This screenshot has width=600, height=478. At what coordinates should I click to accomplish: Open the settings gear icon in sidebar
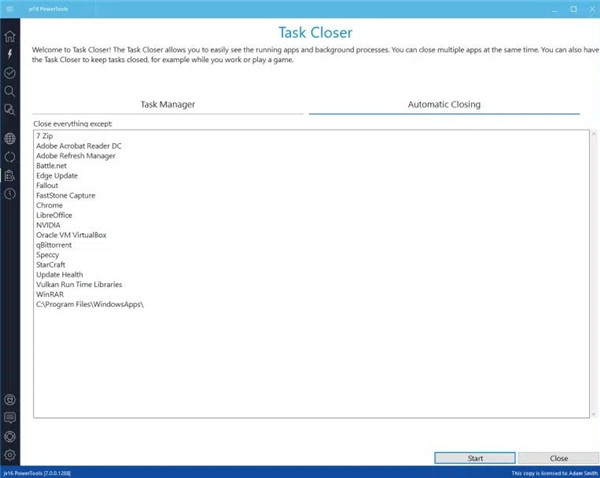(x=9, y=454)
